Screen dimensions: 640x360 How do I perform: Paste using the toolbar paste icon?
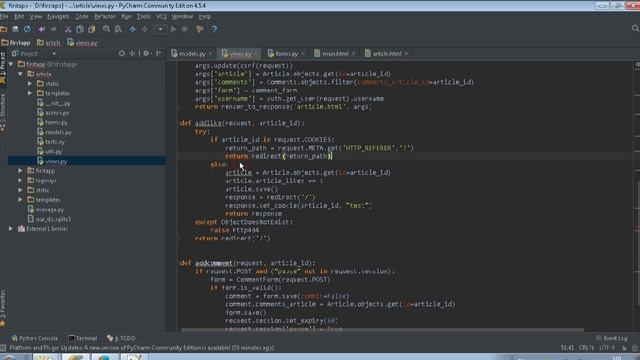[x=92, y=29]
